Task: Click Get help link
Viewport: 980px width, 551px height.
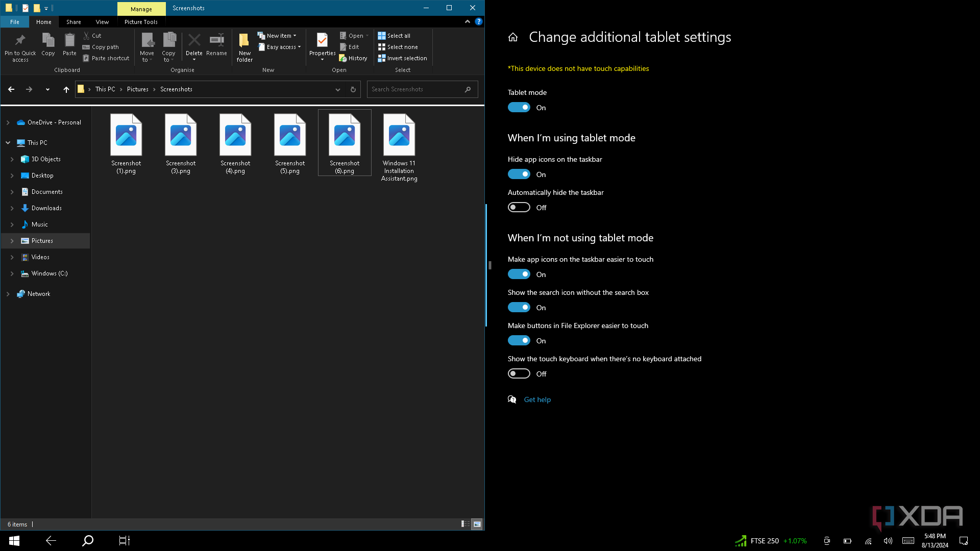Action: coord(537,399)
